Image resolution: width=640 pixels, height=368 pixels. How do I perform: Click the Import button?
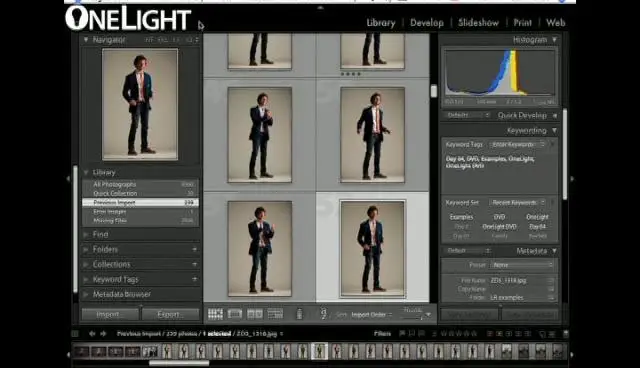point(110,314)
